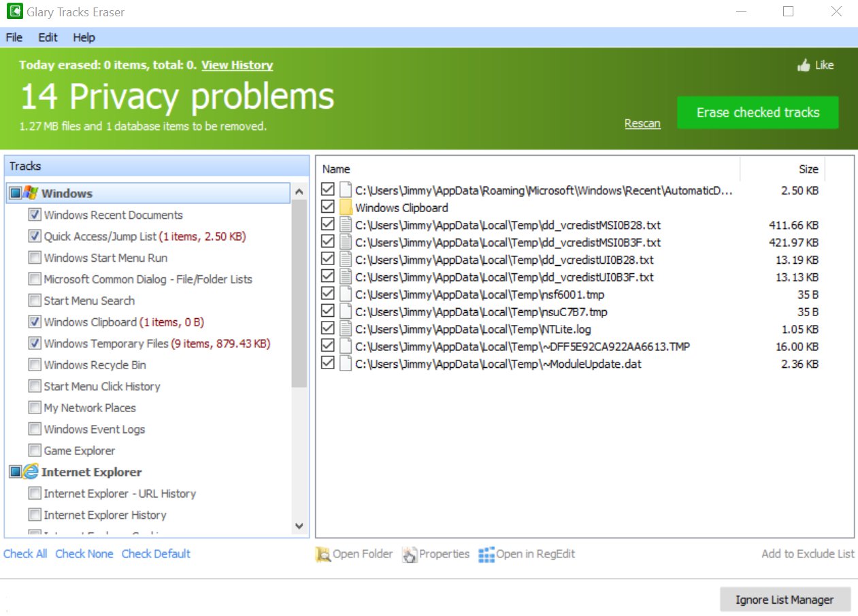858x616 pixels.
Task: Click the file icon of ~ModuleUpdate.dat
Action: [346, 364]
